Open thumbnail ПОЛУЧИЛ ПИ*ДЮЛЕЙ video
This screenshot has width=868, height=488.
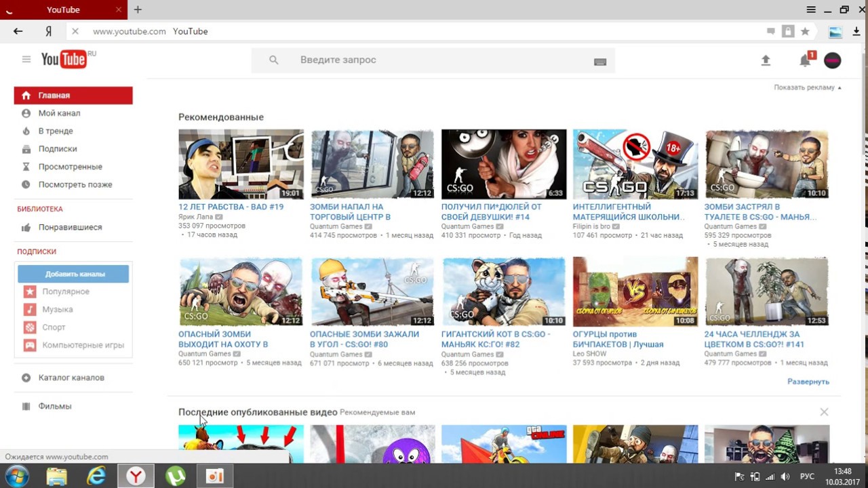click(x=504, y=164)
